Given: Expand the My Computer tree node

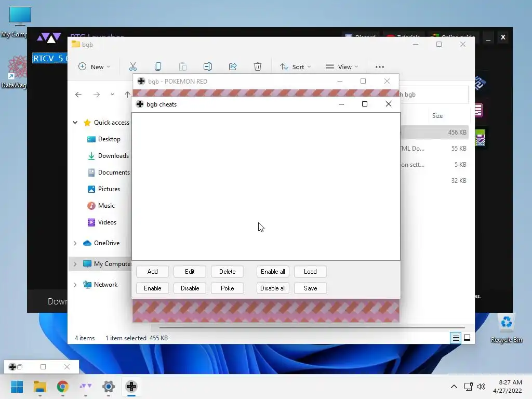Looking at the screenshot, I should [x=75, y=263].
